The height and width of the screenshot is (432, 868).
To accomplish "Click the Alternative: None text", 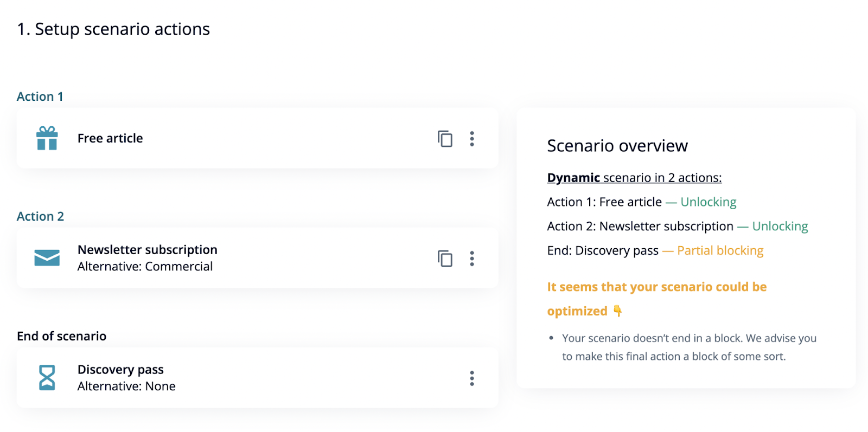I will 126,386.
